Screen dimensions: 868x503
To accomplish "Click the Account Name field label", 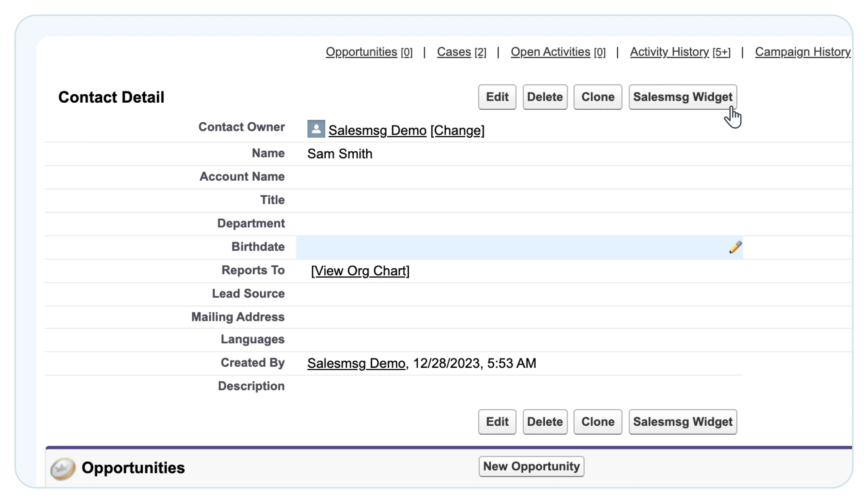I will coord(242,176).
